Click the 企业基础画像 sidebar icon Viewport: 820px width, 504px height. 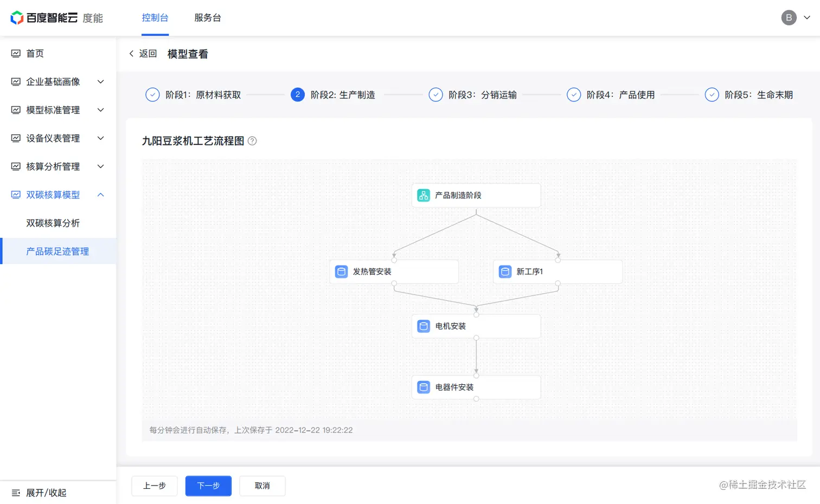(16, 81)
